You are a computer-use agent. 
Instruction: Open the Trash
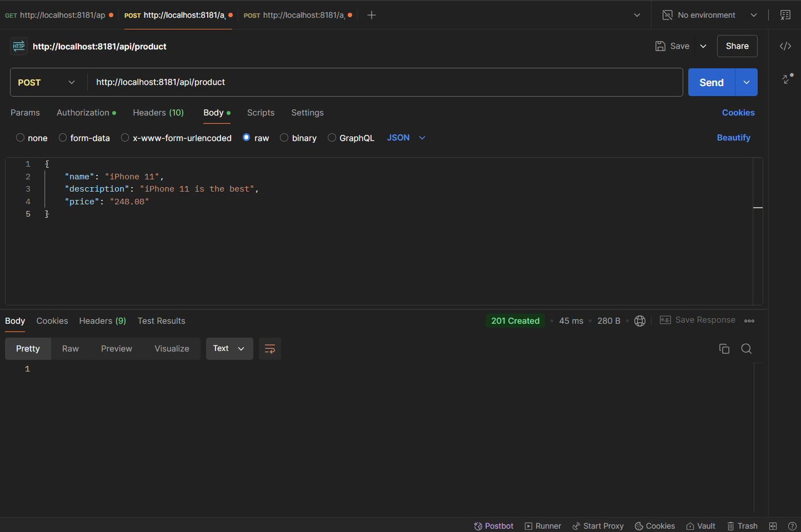tap(742, 526)
